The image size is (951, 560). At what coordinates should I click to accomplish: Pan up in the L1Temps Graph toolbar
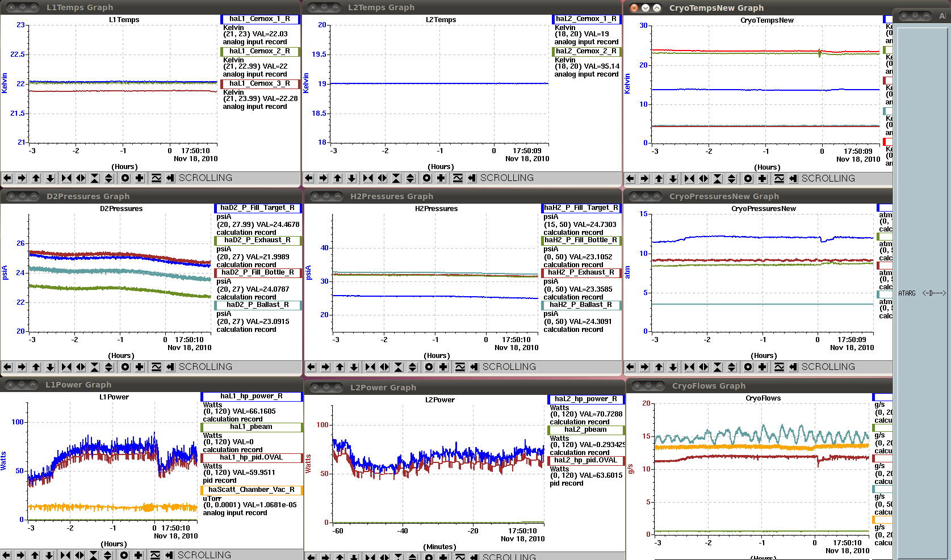[x=36, y=178]
